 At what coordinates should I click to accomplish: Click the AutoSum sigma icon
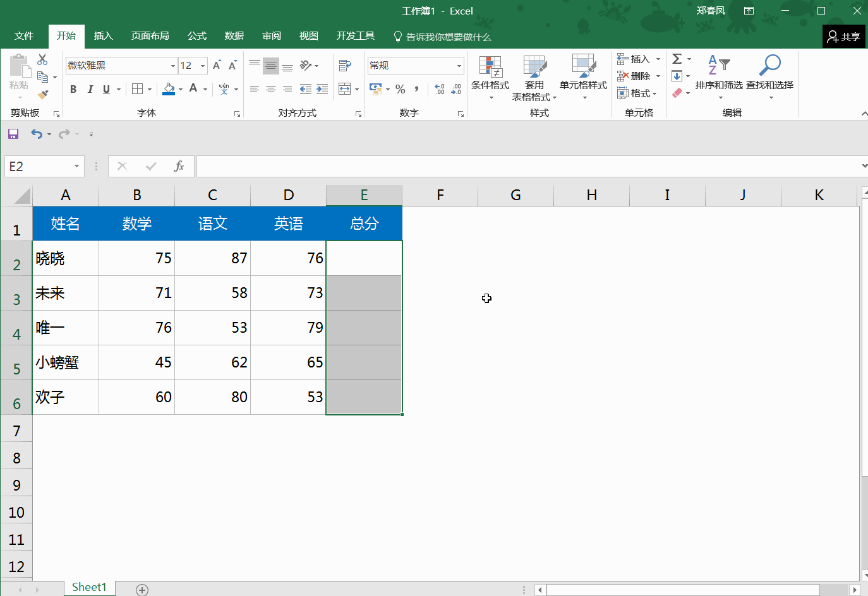tap(677, 59)
